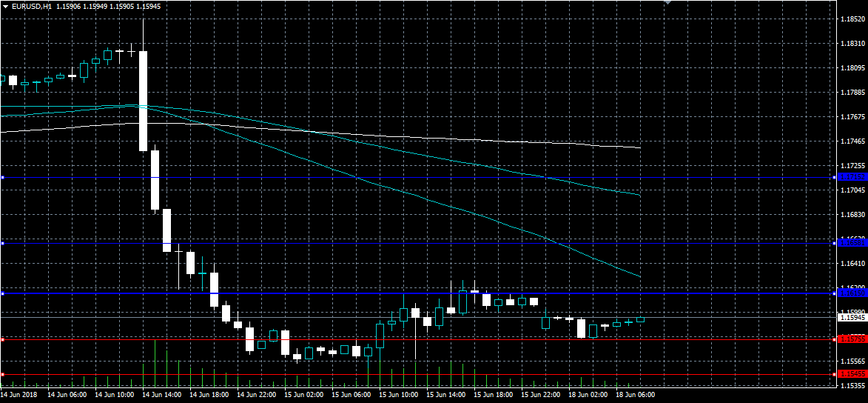The height and width of the screenshot is (403, 868).
Task: Click the chart shift marker on top edge
Action: coord(667,2)
